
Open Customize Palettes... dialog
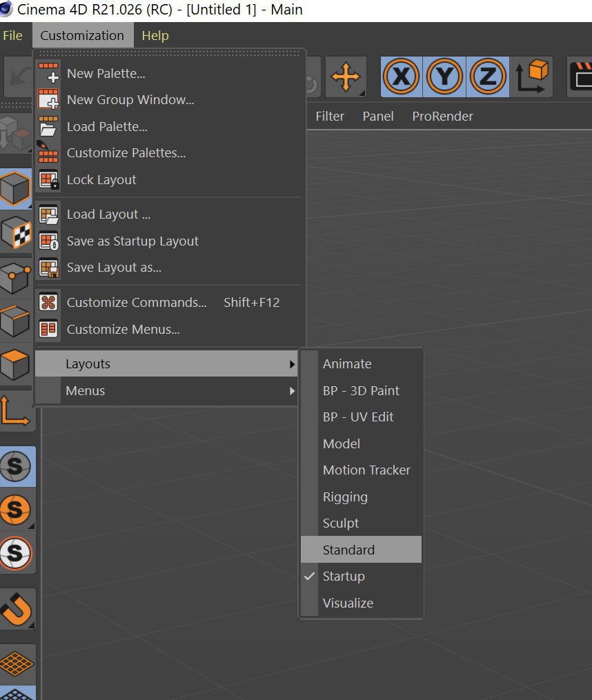pos(170,152)
